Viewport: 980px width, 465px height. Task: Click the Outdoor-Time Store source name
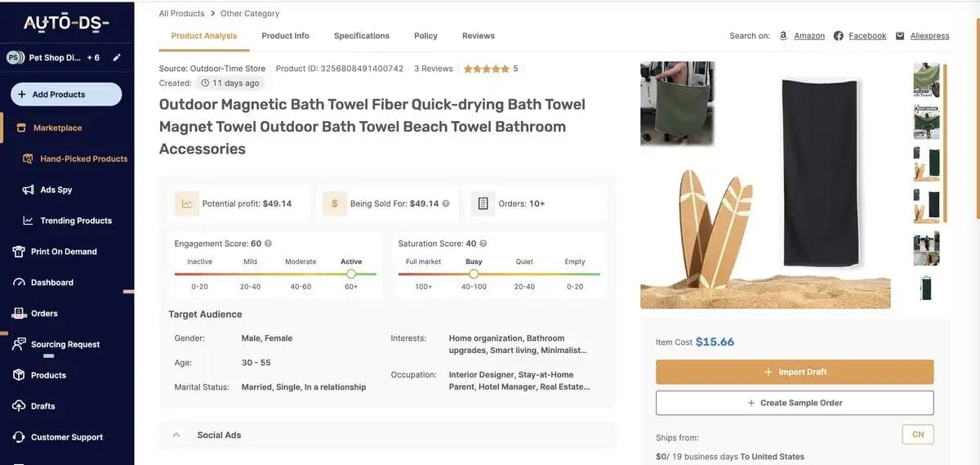pos(228,69)
